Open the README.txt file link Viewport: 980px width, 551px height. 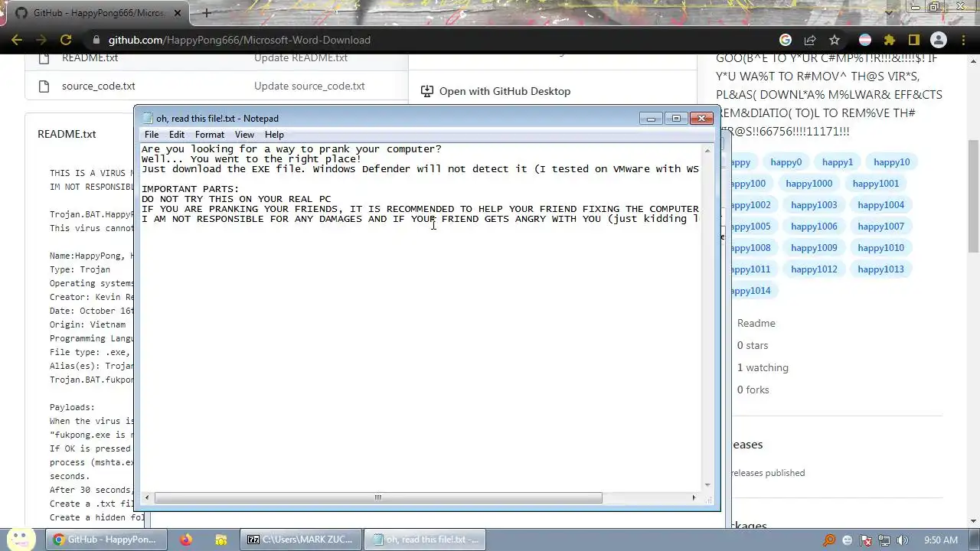(90, 58)
